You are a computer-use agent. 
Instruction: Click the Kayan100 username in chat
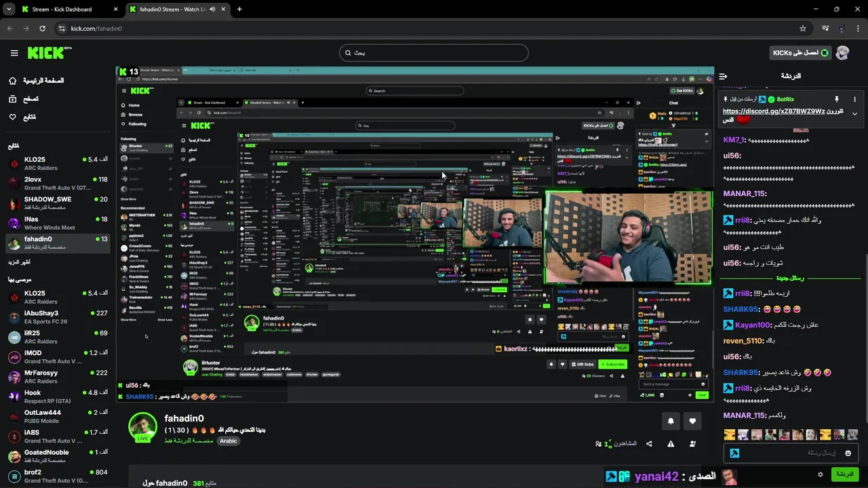coord(753,325)
